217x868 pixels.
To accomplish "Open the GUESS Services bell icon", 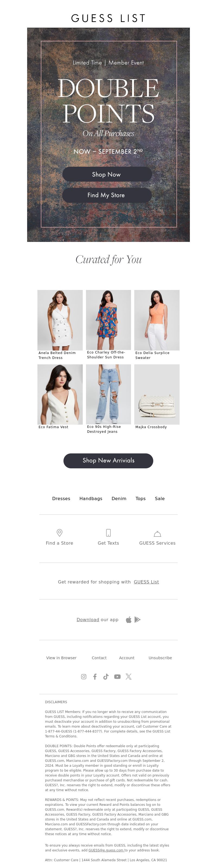I will [x=157, y=534].
